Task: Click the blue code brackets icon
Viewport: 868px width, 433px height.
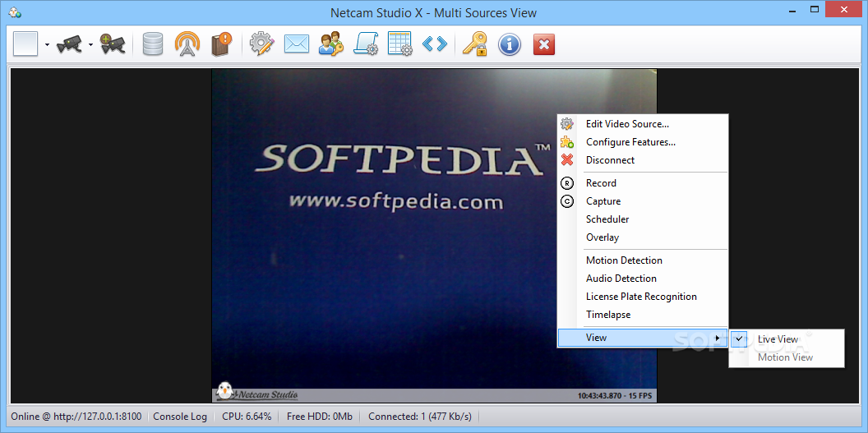Action: 435,44
